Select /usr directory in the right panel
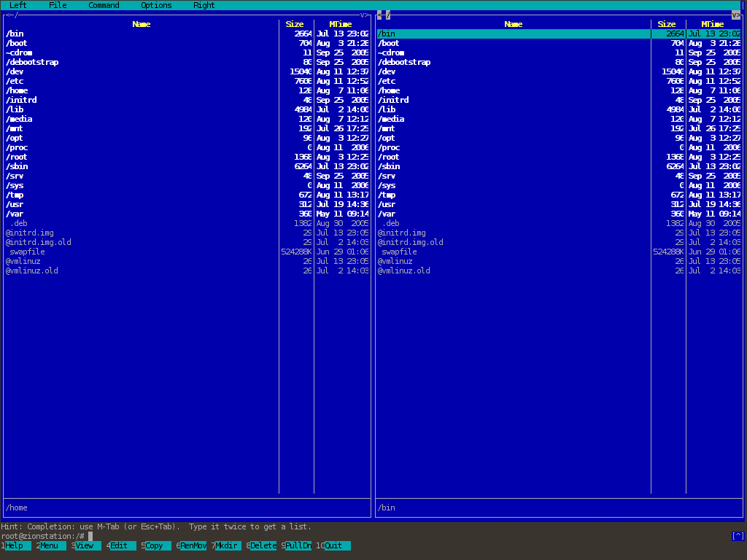 (387, 204)
